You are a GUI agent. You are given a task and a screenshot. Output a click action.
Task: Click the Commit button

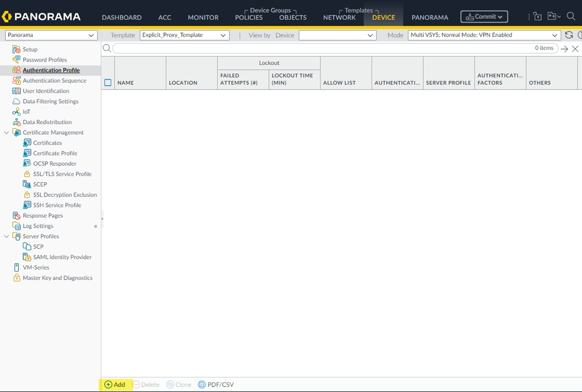(484, 16)
